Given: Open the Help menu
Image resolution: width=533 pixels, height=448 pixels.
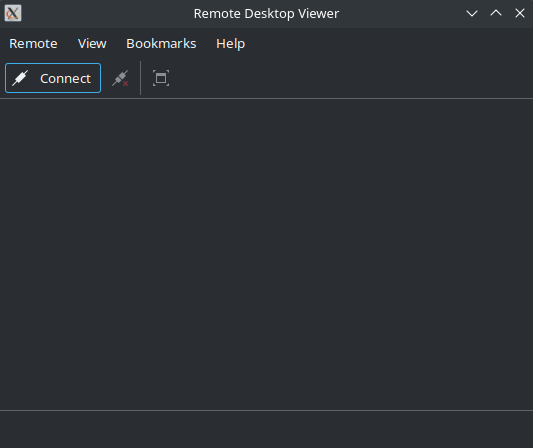Looking at the screenshot, I should pos(230,44).
